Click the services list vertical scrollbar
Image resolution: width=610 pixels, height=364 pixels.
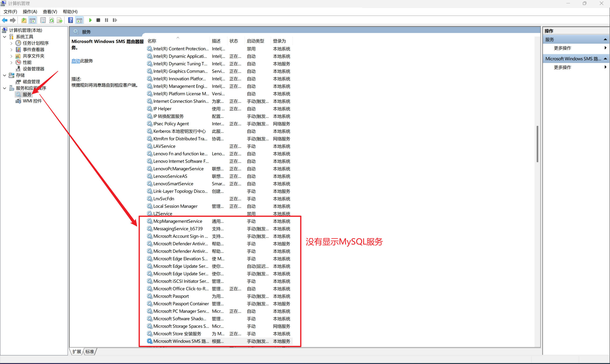(537, 144)
